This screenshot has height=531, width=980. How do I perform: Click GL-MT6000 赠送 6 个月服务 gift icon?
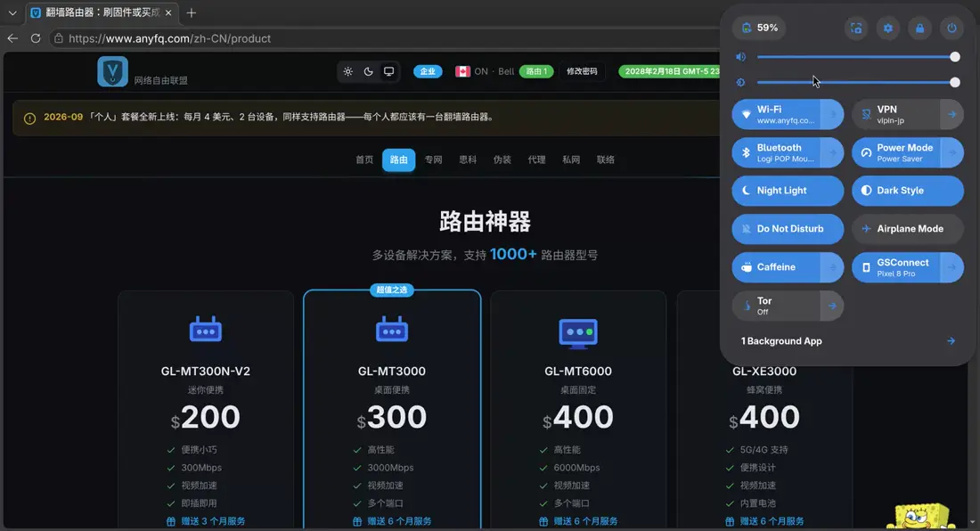(543, 521)
